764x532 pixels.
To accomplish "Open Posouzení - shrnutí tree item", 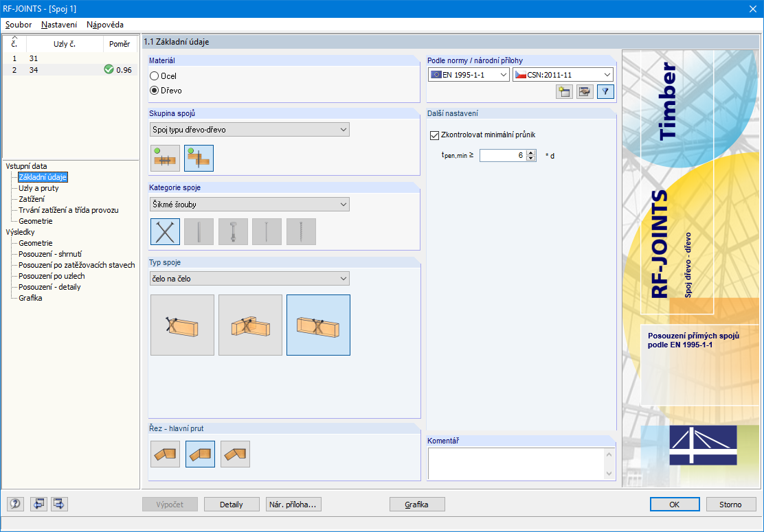I will coord(50,254).
